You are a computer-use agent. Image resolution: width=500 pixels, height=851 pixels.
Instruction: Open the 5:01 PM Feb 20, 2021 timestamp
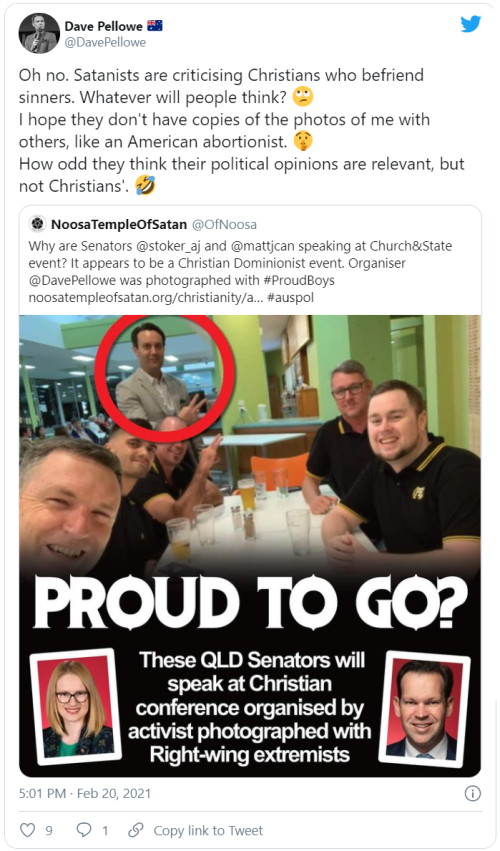point(85,793)
